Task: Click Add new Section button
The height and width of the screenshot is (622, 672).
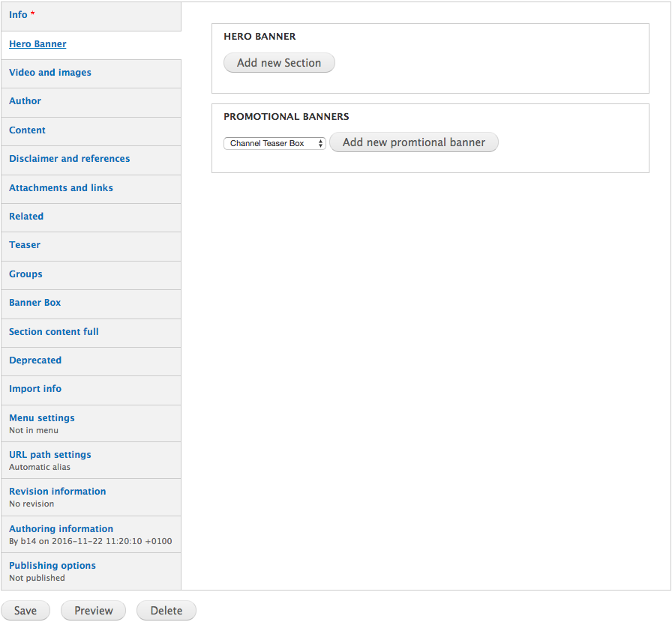Action: coord(279,63)
